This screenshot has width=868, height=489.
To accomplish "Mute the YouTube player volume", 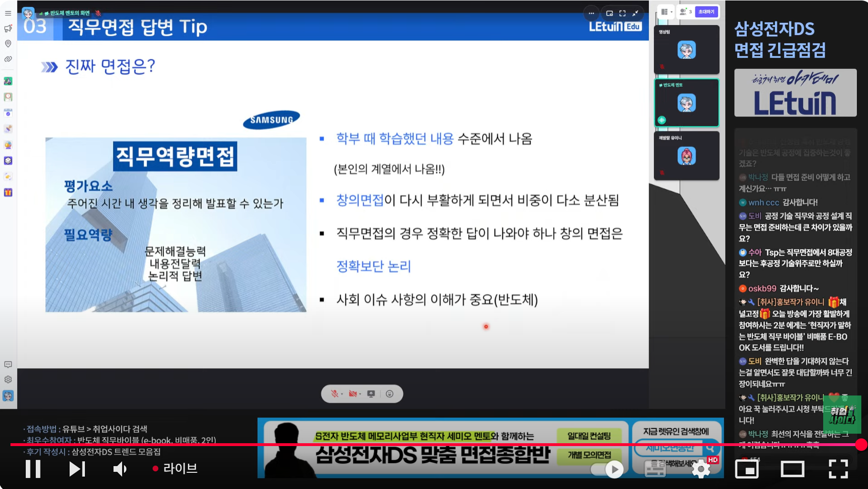I will pyautogui.click(x=120, y=469).
